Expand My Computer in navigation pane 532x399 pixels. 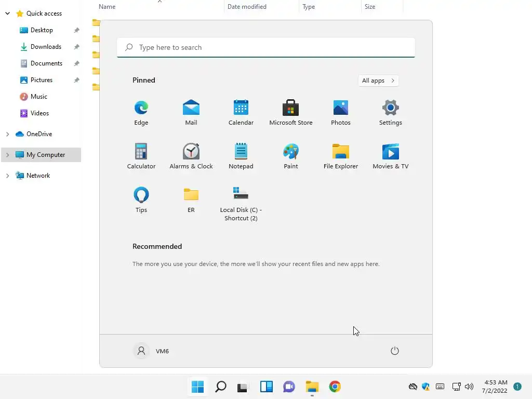[7, 155]
